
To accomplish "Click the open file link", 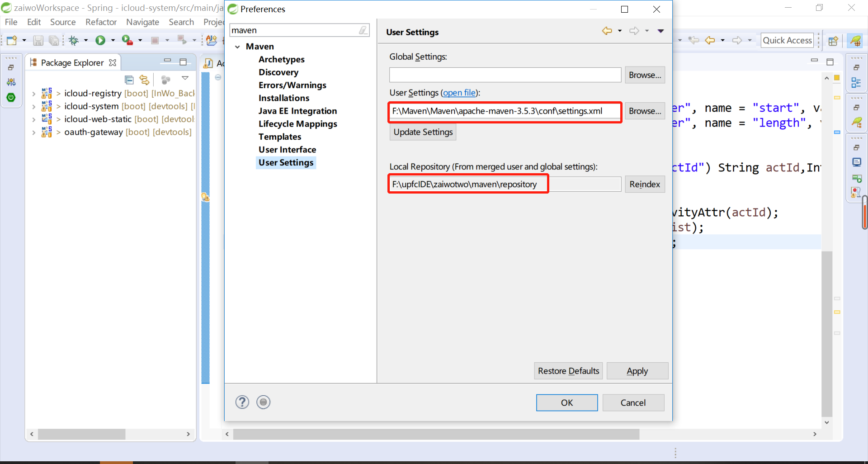I will point(459,93).
